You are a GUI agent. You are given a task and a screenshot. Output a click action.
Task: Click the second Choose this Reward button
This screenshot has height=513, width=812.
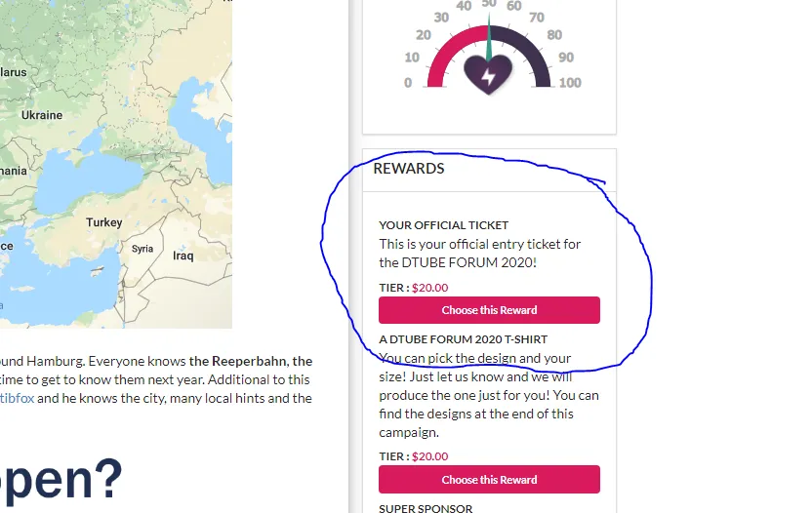pyautogui.click(x=489, y=479)
